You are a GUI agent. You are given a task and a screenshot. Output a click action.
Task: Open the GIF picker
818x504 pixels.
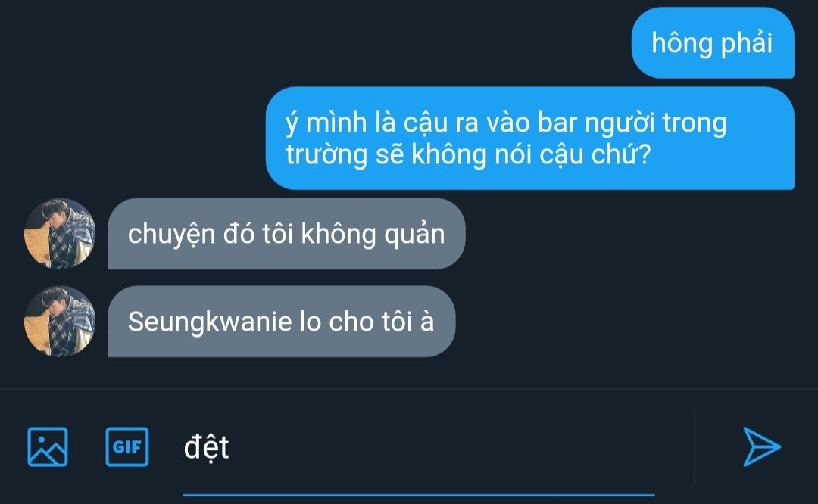click(x=126, y=446)
